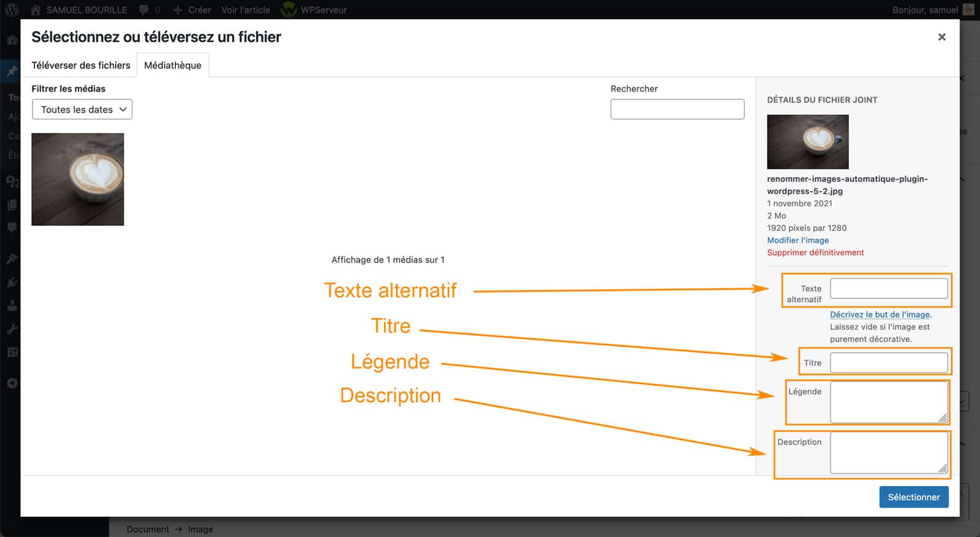Switch to Téléverser des fichiers tab
Viewport: 980px width, 537px height.
pyautogui.click(x=81, y=66)
